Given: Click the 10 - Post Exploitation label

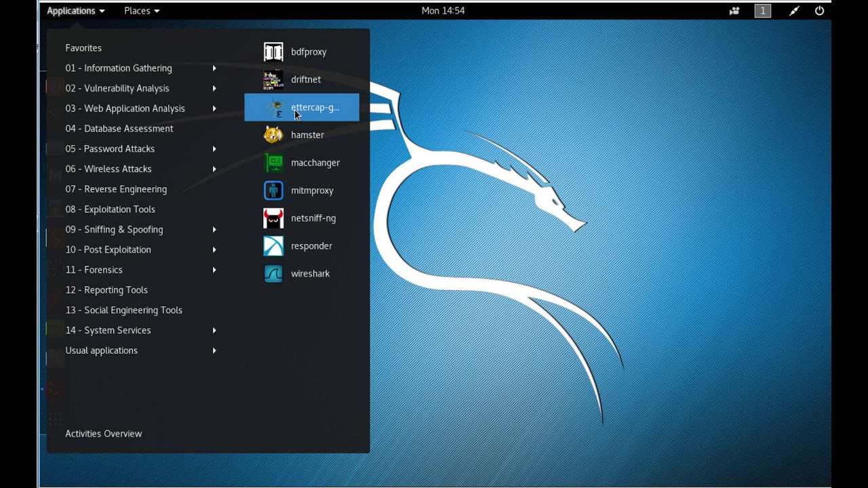Looking at the screenshot, I should point(108,249).
